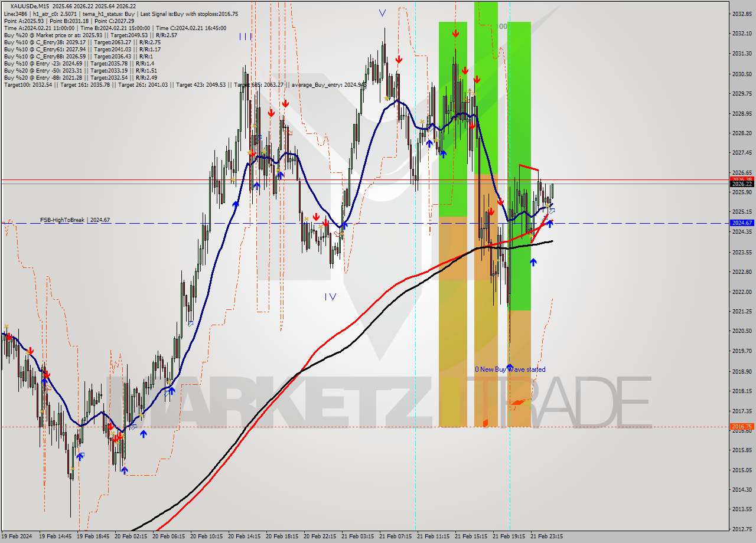Click the '21 Feb 07:15' time axis label

point(395,537)
